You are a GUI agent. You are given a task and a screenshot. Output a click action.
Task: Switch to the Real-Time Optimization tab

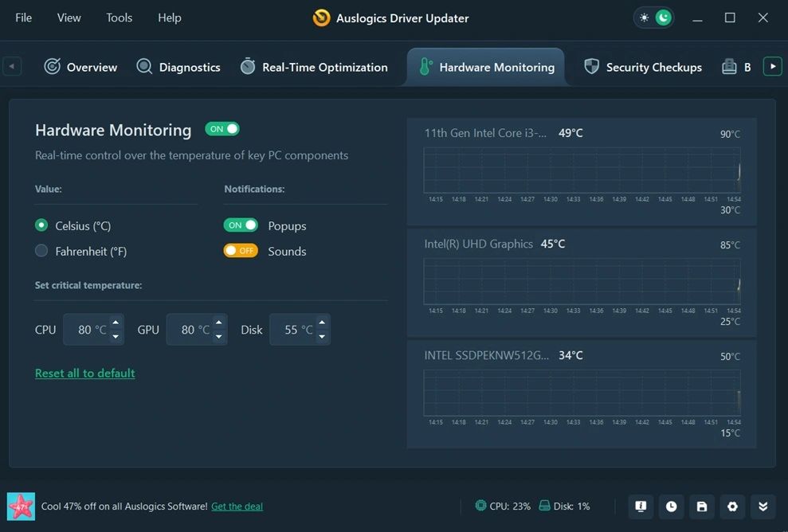click(314, 67)
